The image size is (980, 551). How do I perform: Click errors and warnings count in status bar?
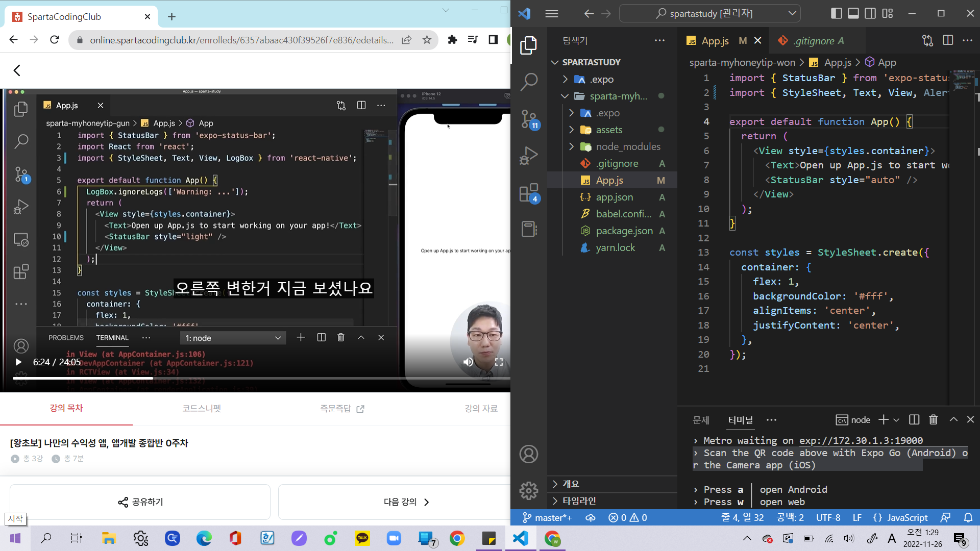coord(628,517)
